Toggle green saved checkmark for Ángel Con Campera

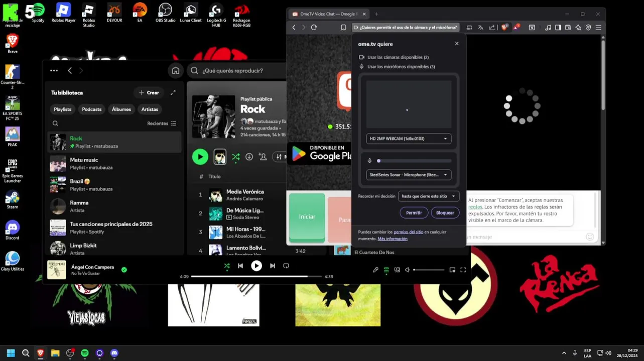[124, 270]
